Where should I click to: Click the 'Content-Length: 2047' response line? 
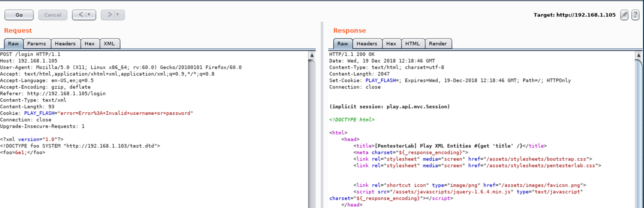[x=359, y=74]
